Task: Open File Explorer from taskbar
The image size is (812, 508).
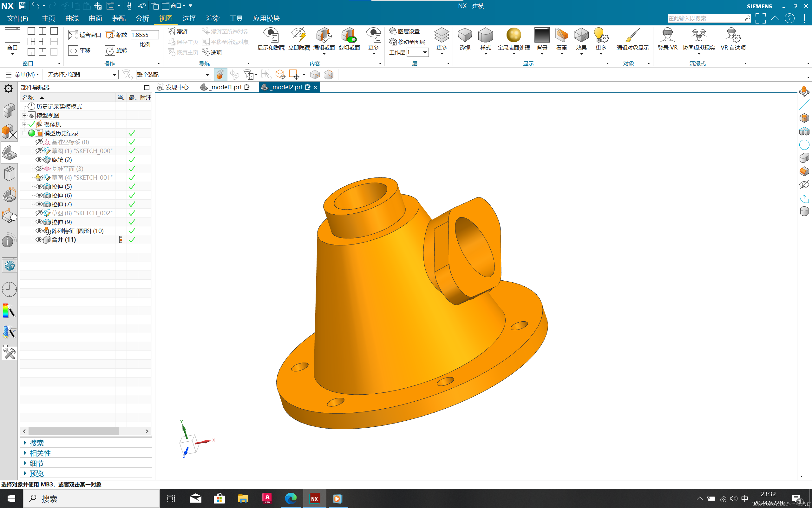Action: 243,498
